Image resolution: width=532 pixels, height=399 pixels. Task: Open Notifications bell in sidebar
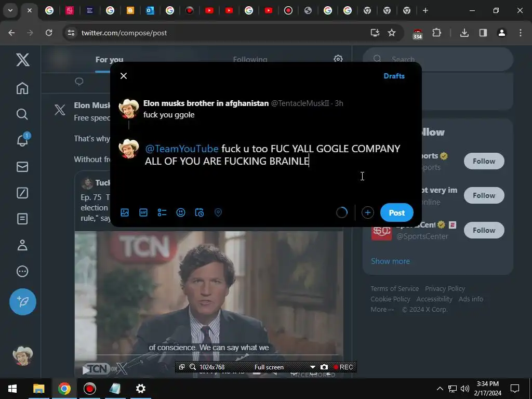click(23, 139)
